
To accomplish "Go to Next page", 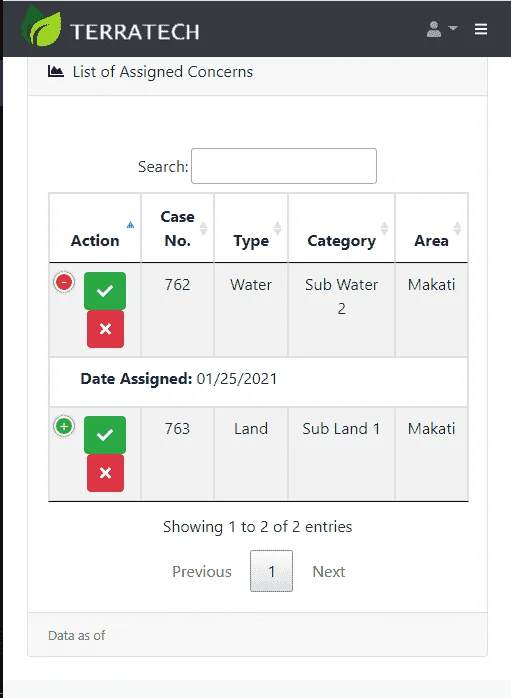I will point(328,572).
